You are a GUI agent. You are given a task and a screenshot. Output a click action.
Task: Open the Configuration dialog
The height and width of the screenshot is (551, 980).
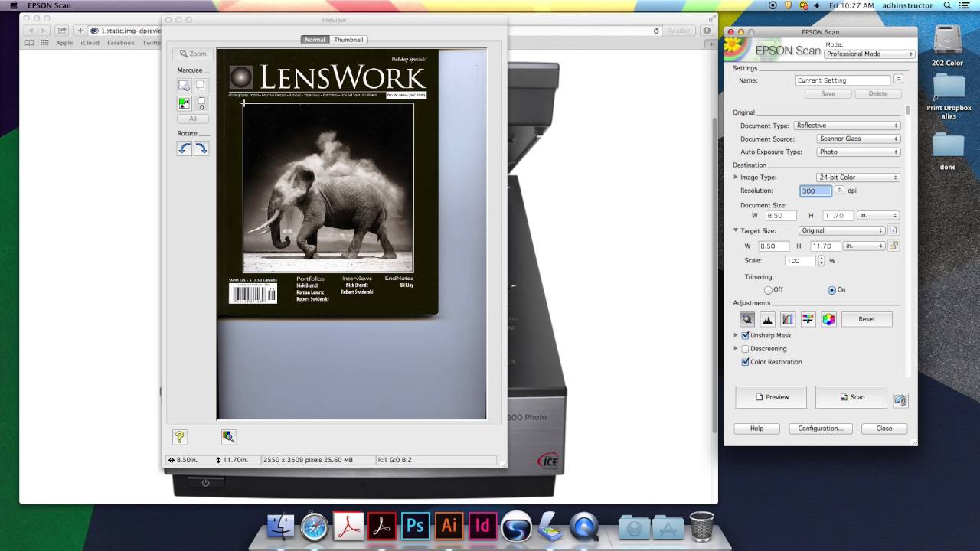820,429
